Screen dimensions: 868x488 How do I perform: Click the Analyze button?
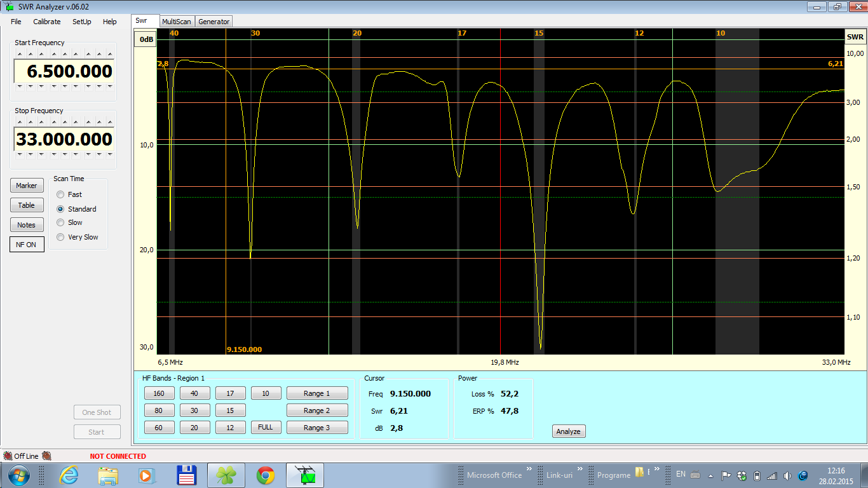click(x=568, y=431)
